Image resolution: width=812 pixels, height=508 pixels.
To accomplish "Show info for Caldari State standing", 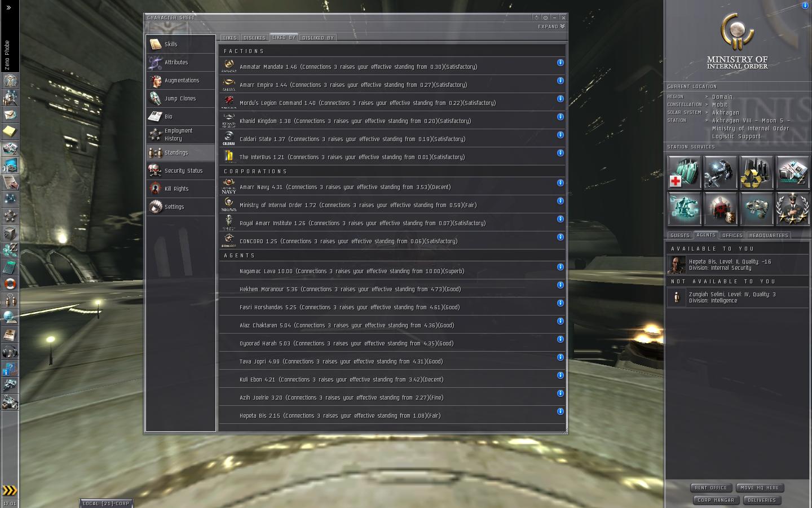I will coord(560,135).
